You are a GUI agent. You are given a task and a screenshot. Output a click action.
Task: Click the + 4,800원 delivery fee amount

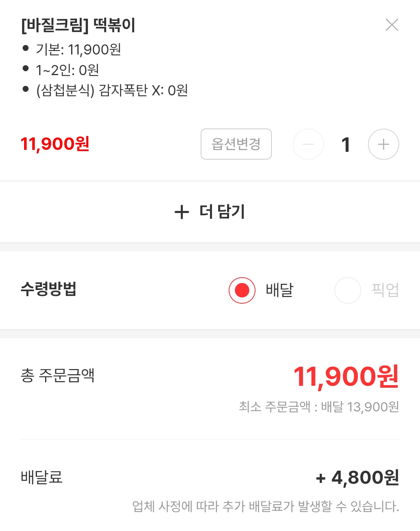pyautogui.click(x=357, y=477)
